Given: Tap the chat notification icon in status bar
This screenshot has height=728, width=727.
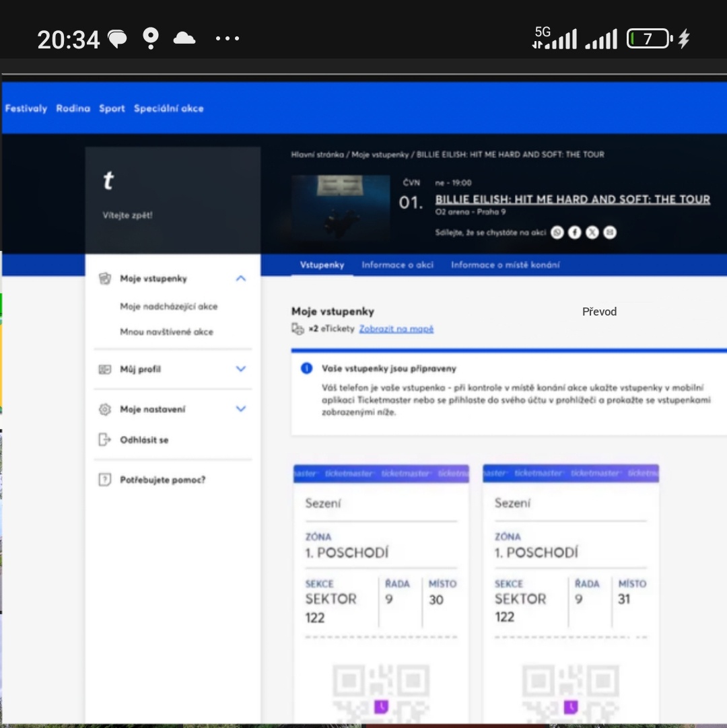Looking at the screenshot, I should (117, 38).
